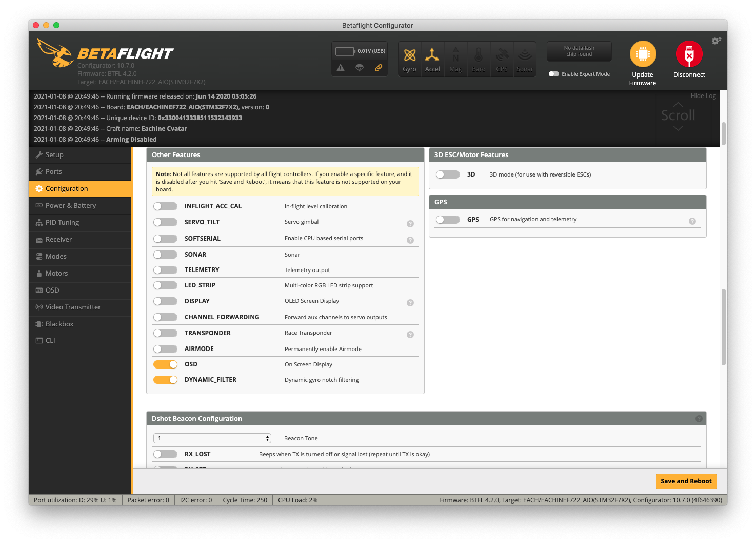This screenshot has height=543, width=756.
Task: Click the configuration page scrollbar thumb
Action: click(x=724, y=327)
